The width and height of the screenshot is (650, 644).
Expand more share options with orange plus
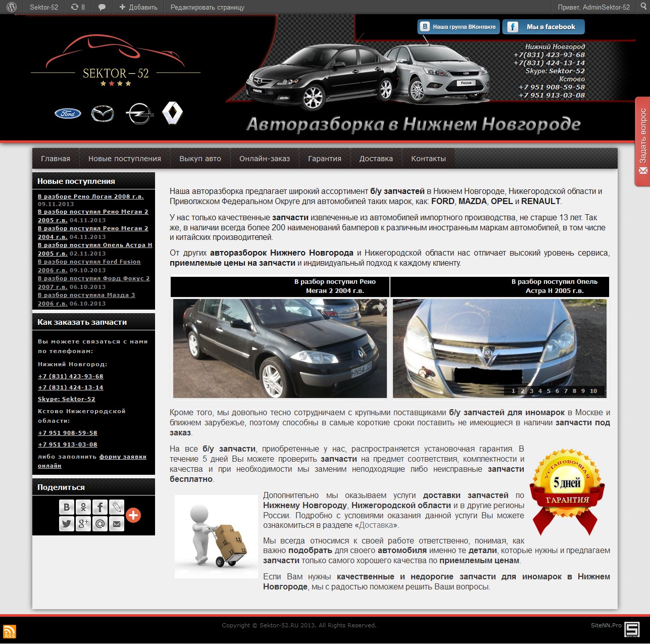coord(133,515)
